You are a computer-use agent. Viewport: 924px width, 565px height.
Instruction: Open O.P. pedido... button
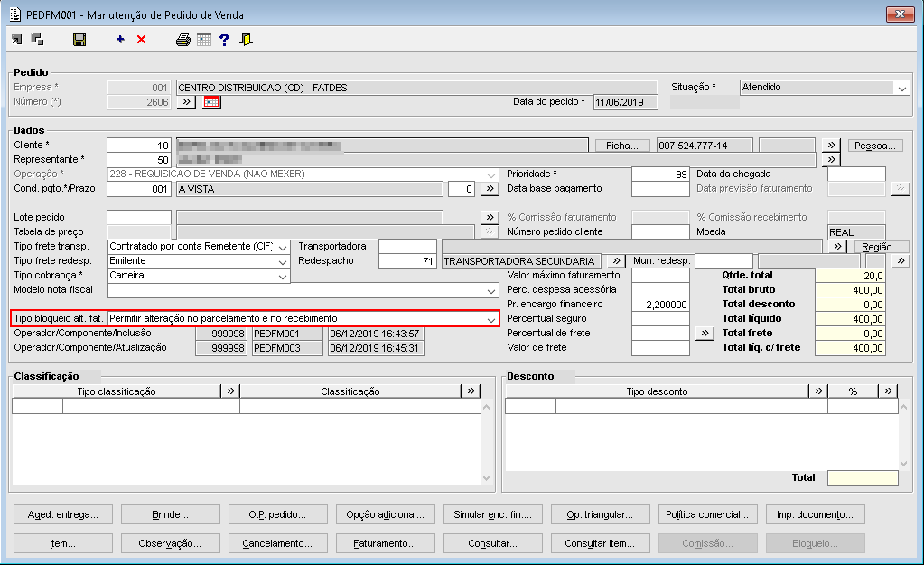(277, 514)
